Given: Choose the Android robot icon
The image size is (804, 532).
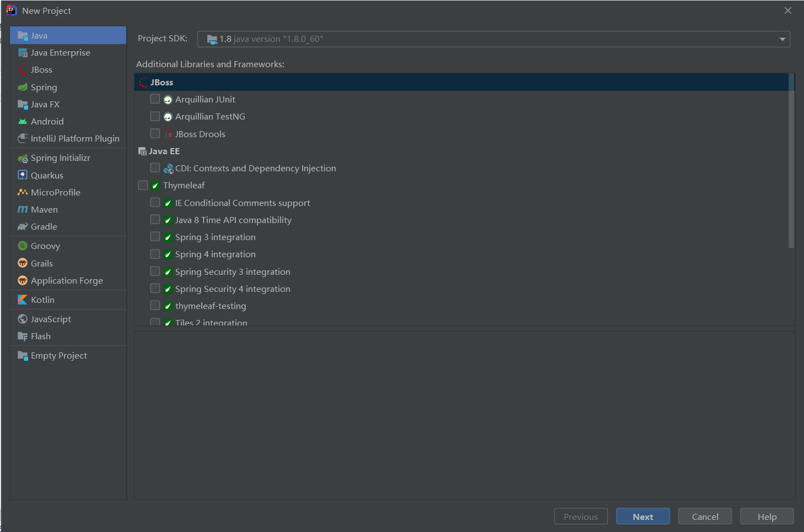Looking at the screenshot, I should pyautogui.click(x=23, y=121).
